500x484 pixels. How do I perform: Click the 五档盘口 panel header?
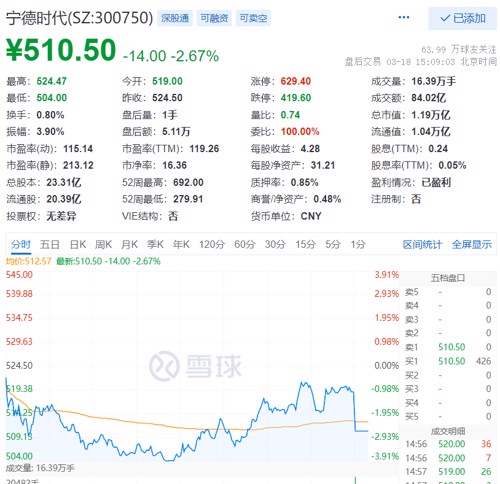pyautogui.click(x=448, y=278)
